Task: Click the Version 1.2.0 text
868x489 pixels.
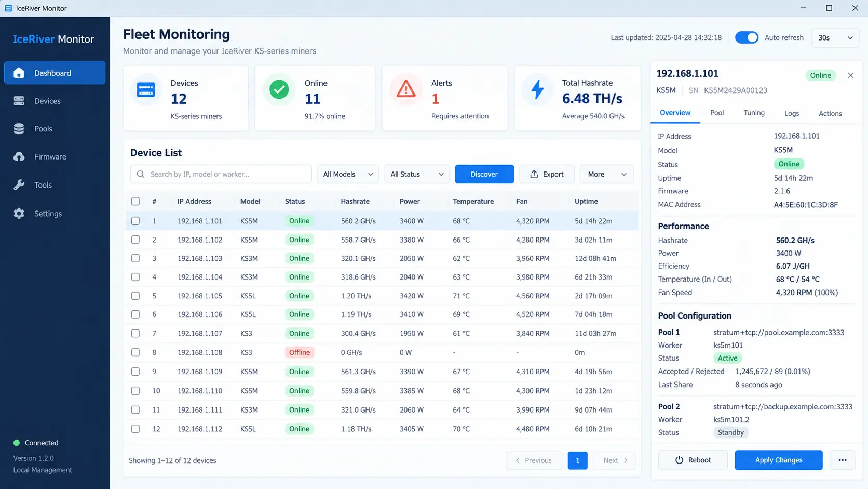Action: point(34,458)
